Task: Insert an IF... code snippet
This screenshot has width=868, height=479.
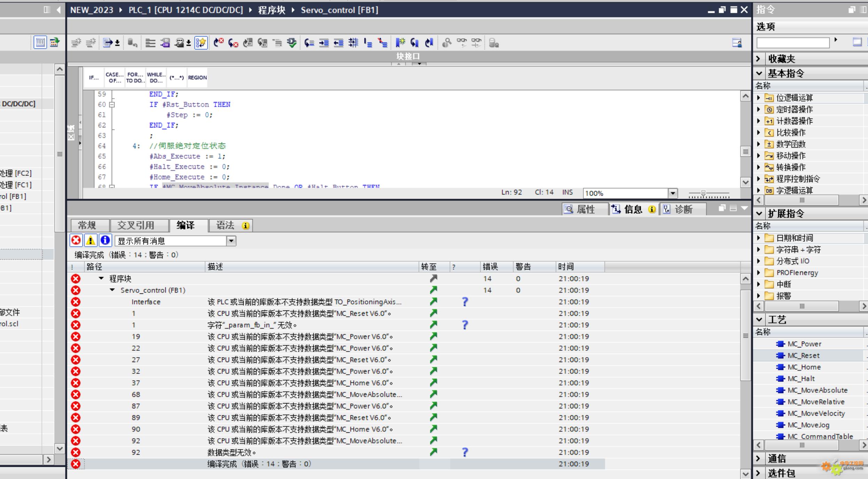Action: click(x=94, y=78)
